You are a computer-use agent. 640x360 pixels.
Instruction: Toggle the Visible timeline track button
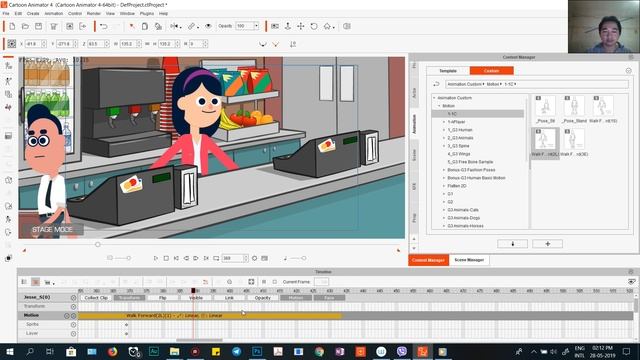(x=196, y=298)
